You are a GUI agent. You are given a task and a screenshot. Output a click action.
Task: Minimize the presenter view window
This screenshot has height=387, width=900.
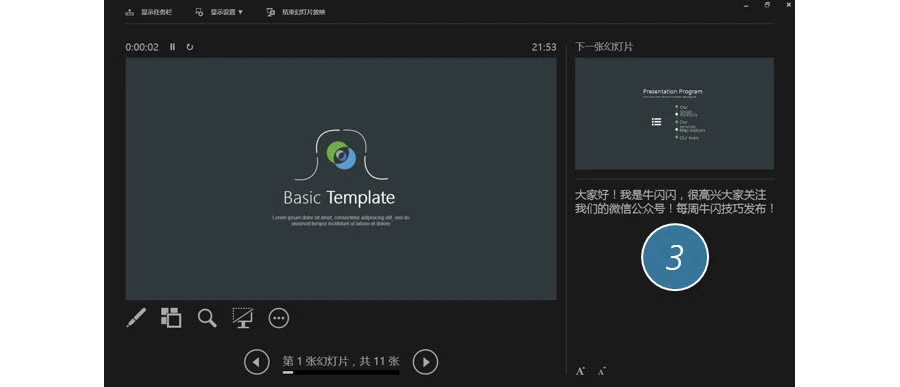point(747,5)
